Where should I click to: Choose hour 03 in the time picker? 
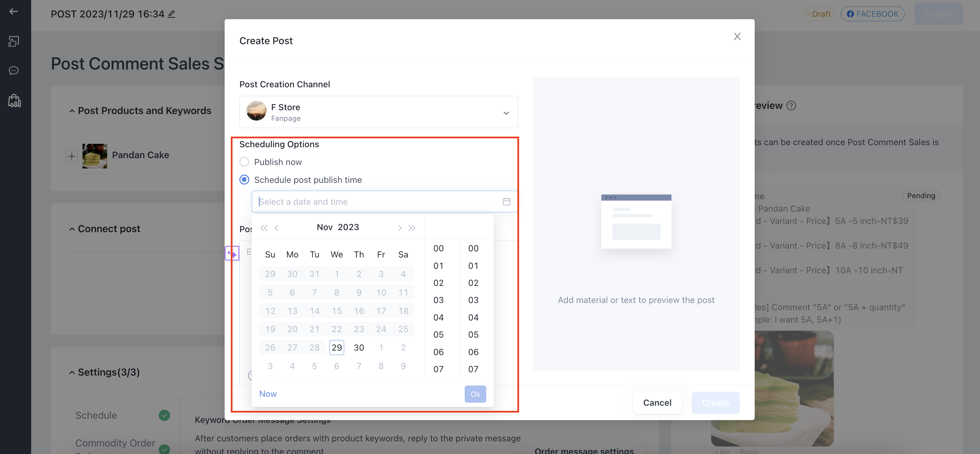(438, 300)
